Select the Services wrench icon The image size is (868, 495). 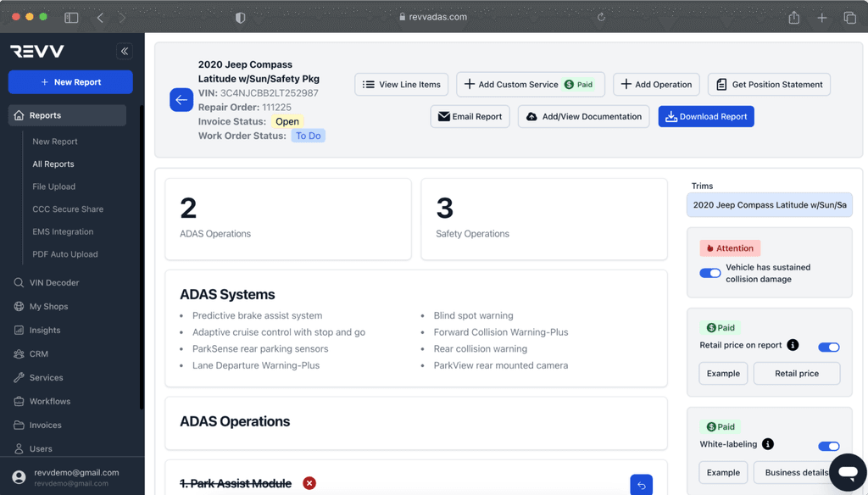point(19,377)
